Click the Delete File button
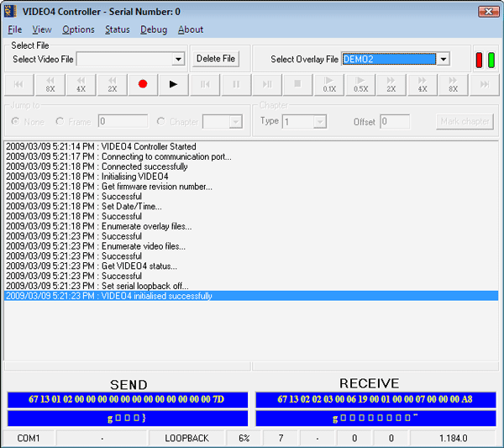Image resolution: width=504 pixels, height=448 pixels. pyautogui.click(x=216, y=59)
